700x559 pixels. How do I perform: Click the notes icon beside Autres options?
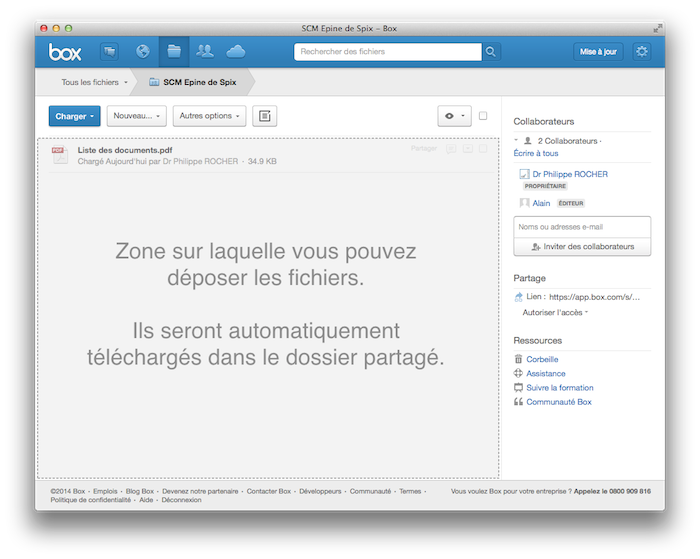(265, 116)
